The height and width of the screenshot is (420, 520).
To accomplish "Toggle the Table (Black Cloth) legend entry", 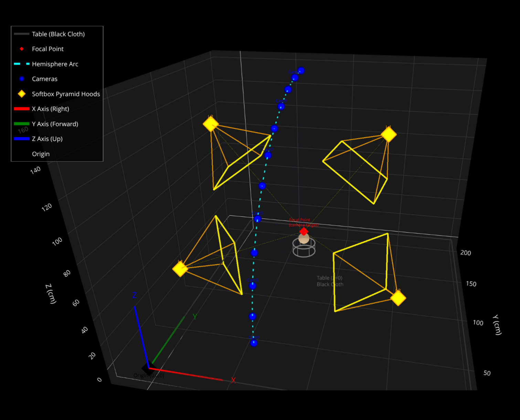I will (x=57, y=34).
